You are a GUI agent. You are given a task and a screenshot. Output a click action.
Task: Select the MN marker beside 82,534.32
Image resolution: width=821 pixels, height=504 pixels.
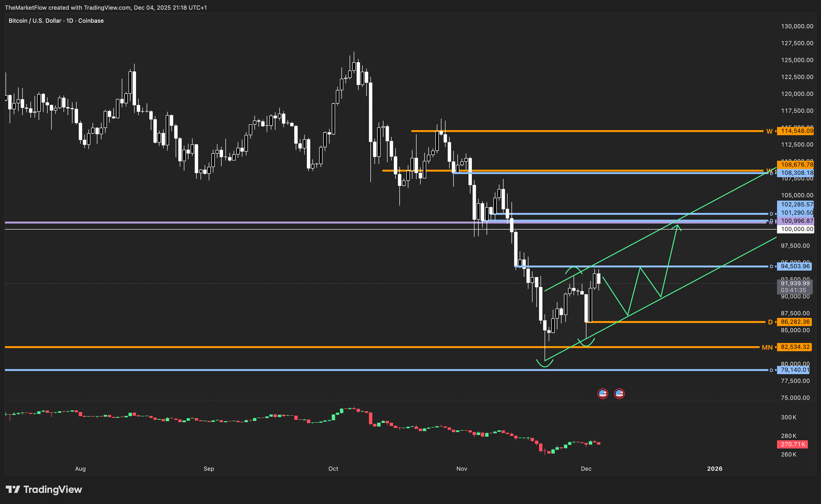point(767,347)
